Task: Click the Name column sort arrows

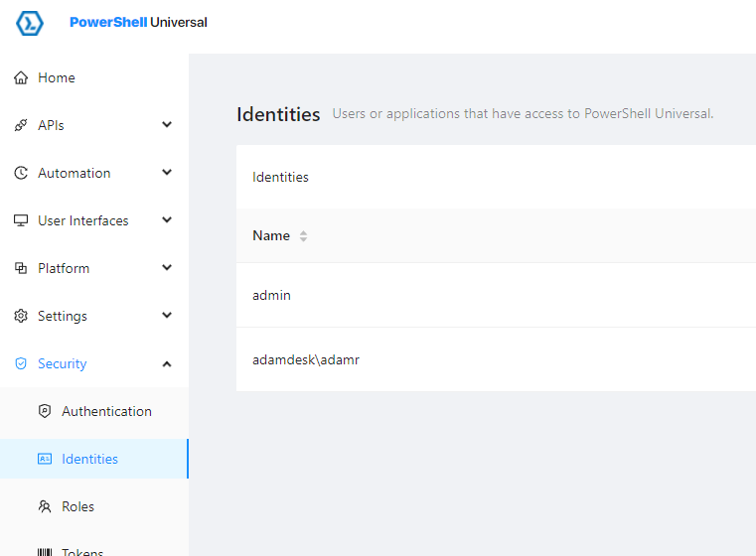Action: click(303, 236)
